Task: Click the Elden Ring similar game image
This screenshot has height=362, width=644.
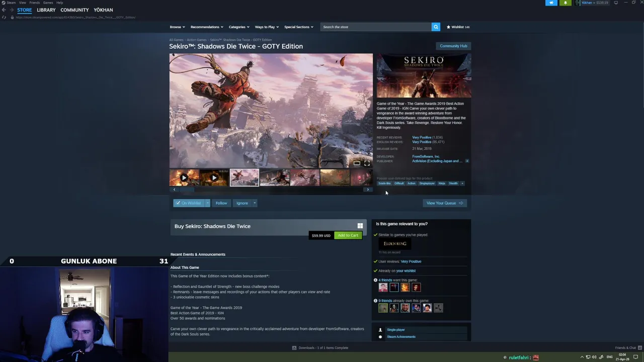Action: click(x=395, y=243)
